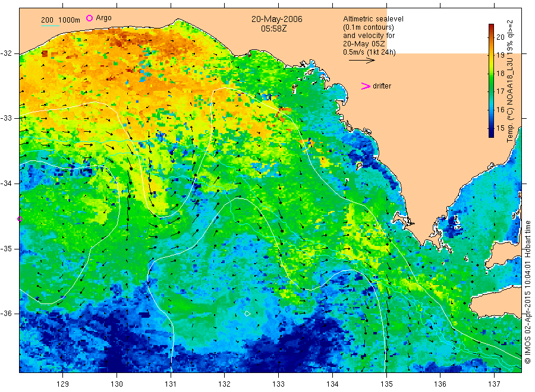Image resolution: width=535 pixels, height=392 pixels.
Task: Click the longitude label 130
Action: [x=117, y=384]
